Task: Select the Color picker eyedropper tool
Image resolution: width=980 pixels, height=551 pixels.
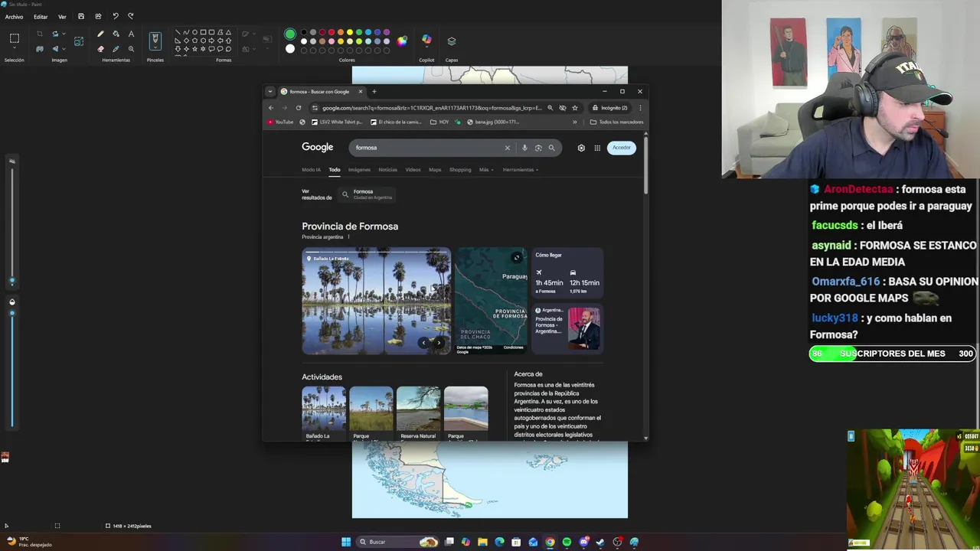Action: click(x=116, y=49)
